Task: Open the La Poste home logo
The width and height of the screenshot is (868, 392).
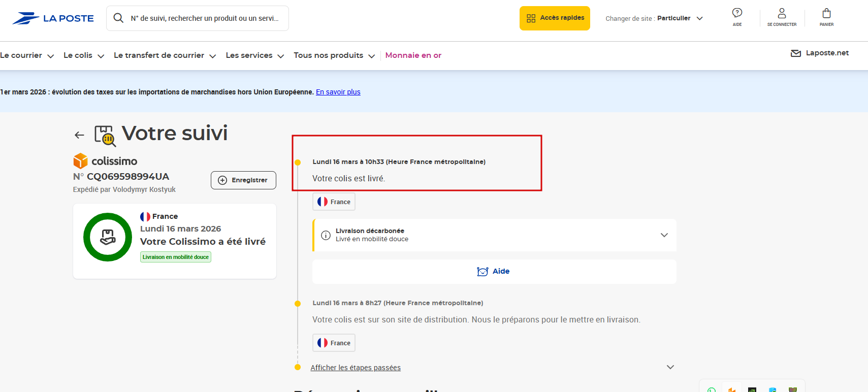Action: 53,18
